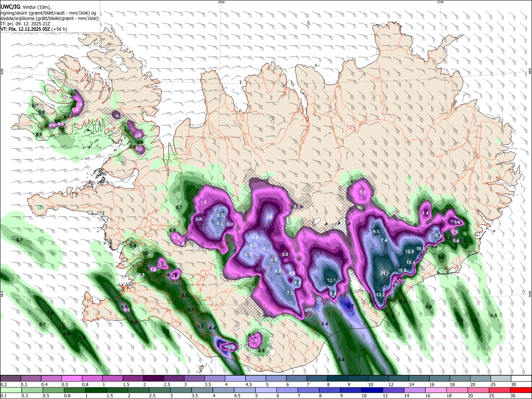Click the 12.9 precipitation value on the map

pos(409,251)
